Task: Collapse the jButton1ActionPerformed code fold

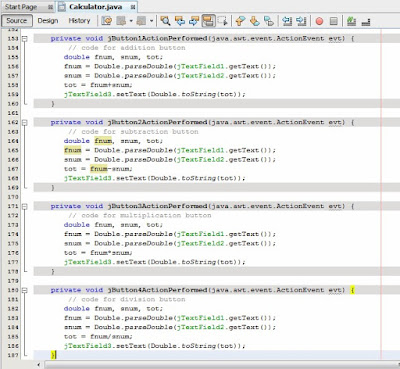Action: tap(24, 39)
